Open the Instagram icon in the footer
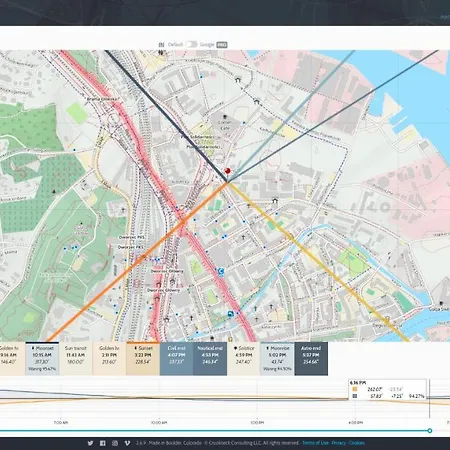Image resolution: width=450 pixels, height=450 pixels. point(115,443)
